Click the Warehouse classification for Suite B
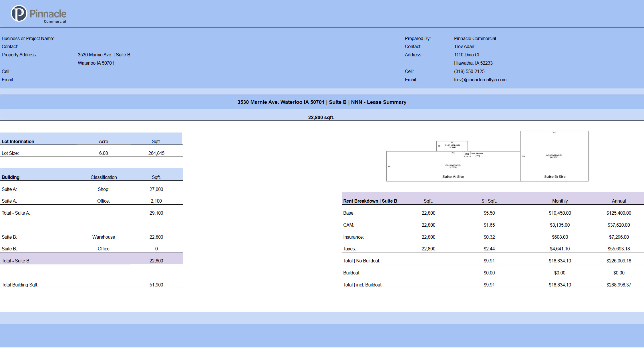The width and height of the screenshot is (644, 348). [x=104, y=237]
